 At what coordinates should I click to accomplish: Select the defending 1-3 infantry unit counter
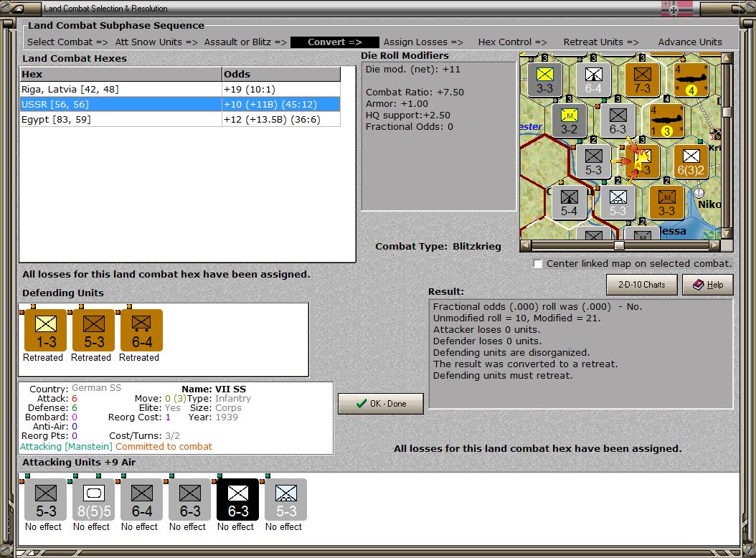46,331
